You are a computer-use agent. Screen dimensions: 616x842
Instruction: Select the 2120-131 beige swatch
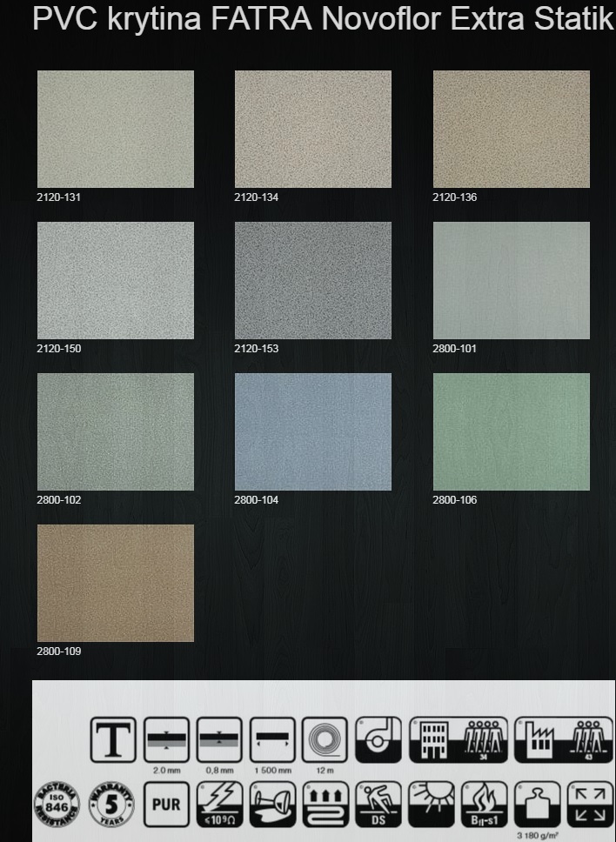116,129
